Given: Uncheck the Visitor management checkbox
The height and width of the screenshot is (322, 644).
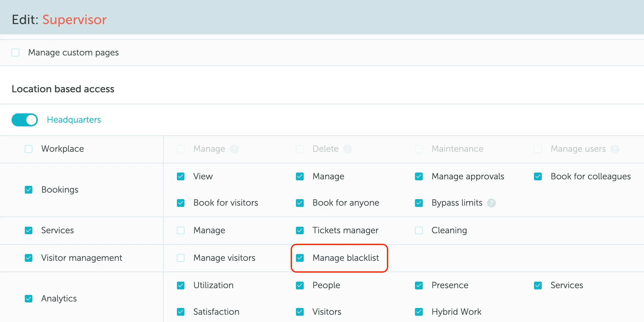Looking at the screenshot, I should [x=29, y=258].
